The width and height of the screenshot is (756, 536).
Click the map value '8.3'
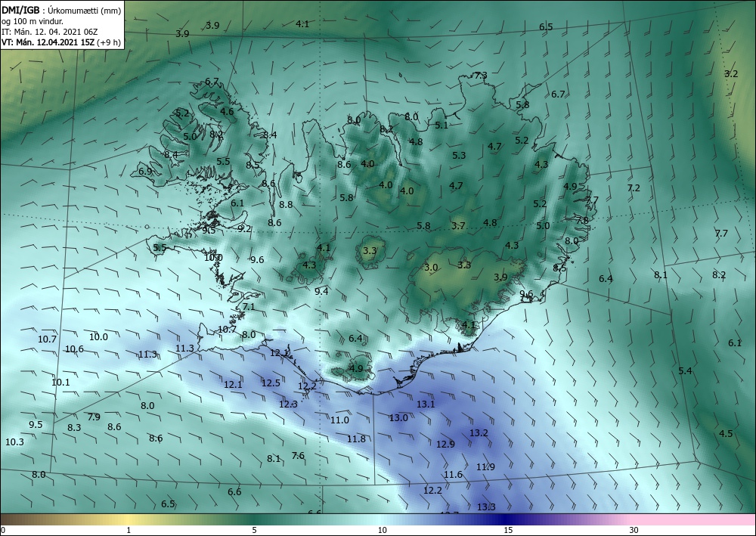(74, 428)
